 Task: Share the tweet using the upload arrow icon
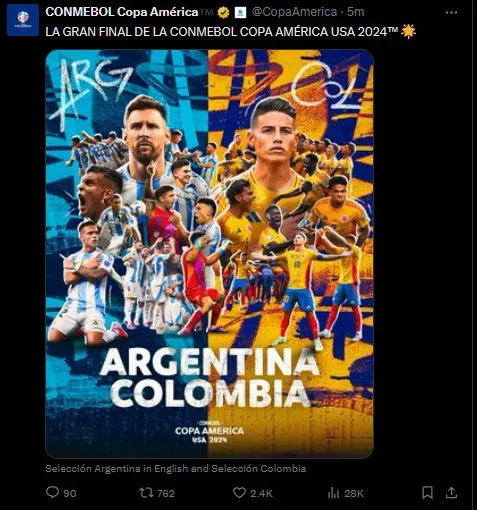tap(451, 492)
